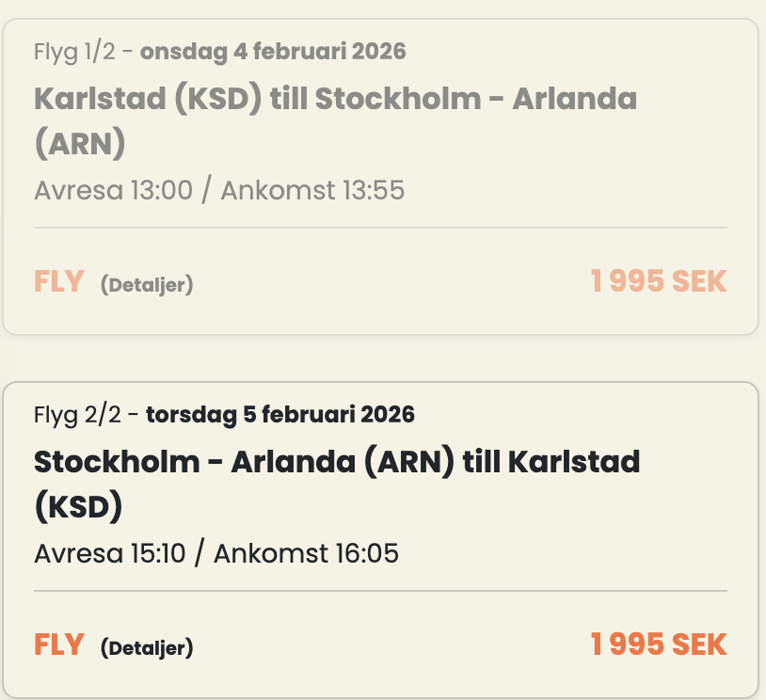Screen dimensions: 766x700
Task: Click the Flyg 2/2 label
Action: click(76, 414)
